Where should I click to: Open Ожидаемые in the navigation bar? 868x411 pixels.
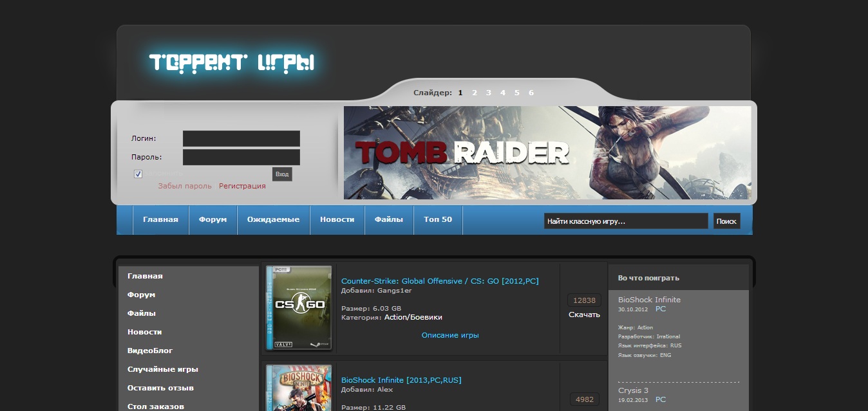click(273, 219)
